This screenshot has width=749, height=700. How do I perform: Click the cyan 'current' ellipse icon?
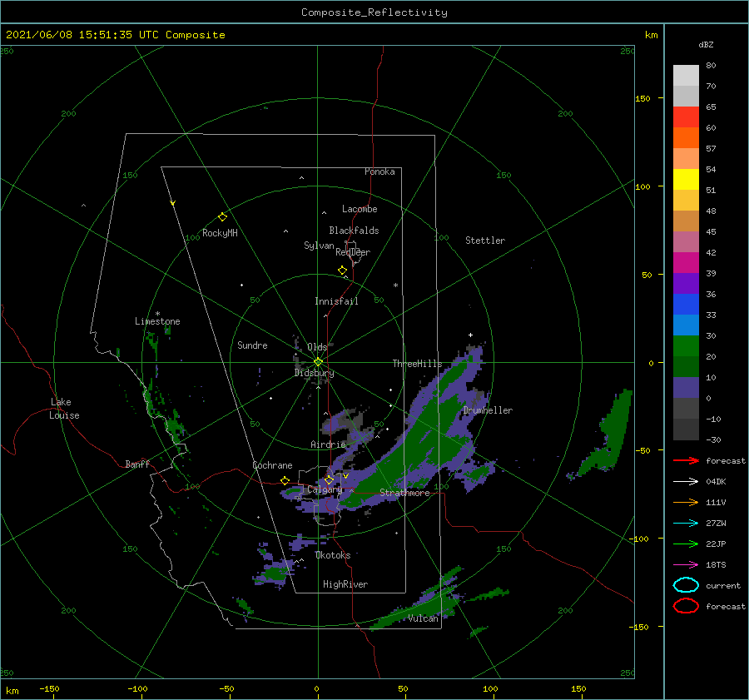[686, 585]
